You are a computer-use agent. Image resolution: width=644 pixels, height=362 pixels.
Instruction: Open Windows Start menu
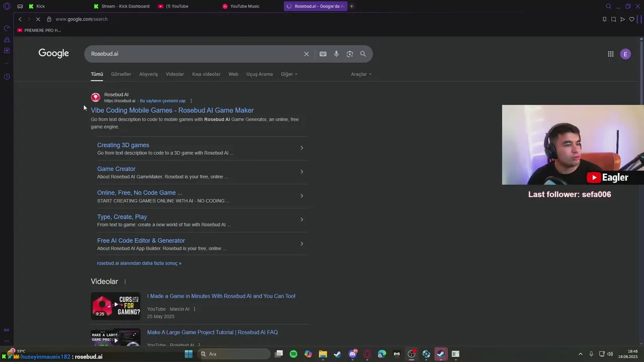click(x=189, y=354)
